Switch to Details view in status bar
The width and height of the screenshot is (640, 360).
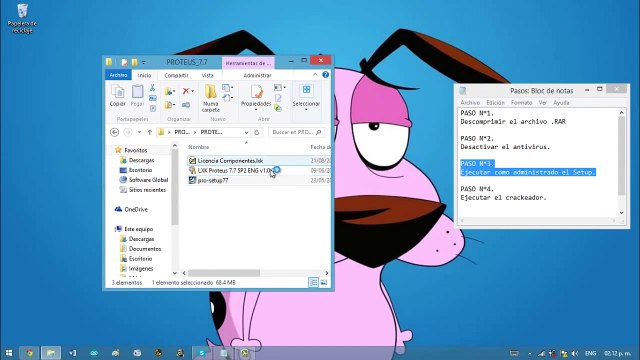[313, 282]
